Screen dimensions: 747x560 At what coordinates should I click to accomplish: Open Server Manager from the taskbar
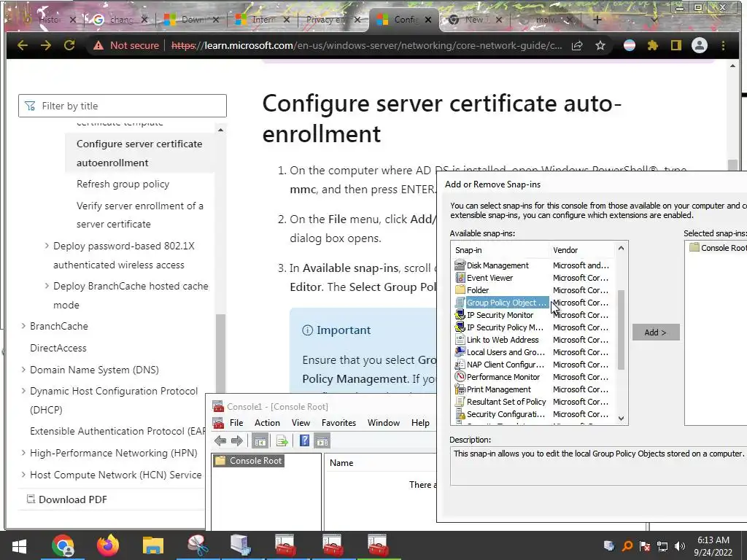(239, 545)
